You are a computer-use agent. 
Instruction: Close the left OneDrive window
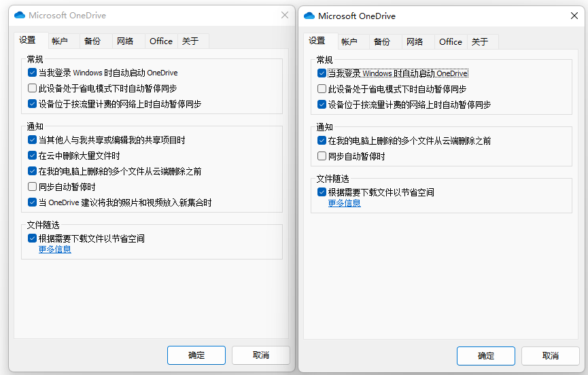285,15
